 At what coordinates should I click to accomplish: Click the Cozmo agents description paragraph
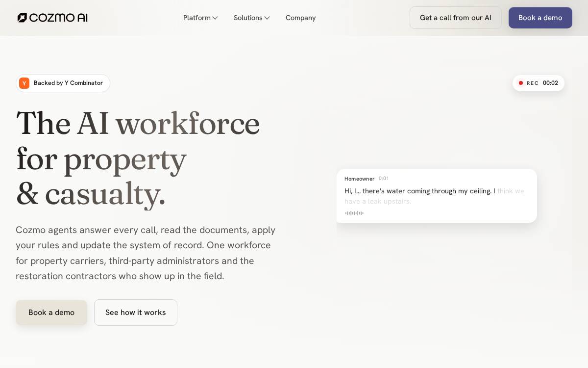[x=146, y=253]
